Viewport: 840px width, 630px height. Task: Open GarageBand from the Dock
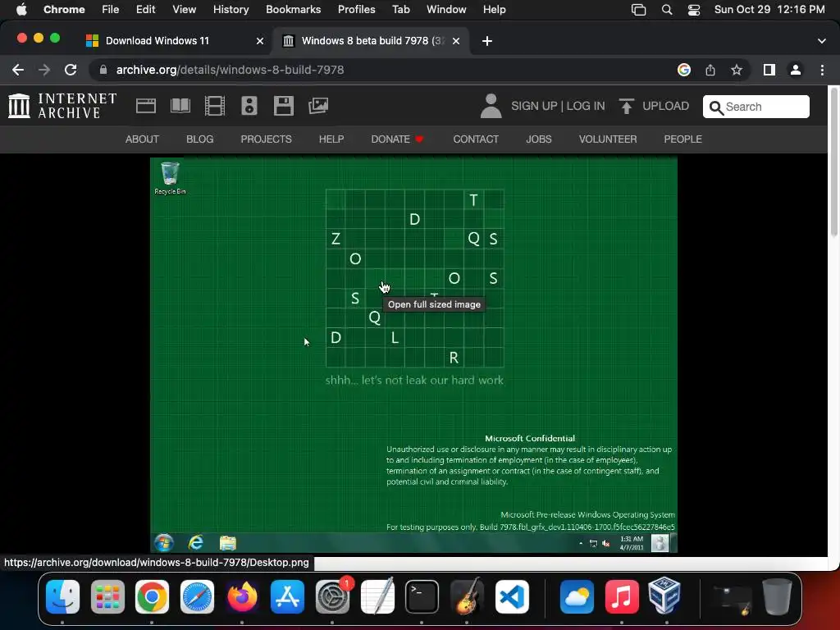click(467, 596)
